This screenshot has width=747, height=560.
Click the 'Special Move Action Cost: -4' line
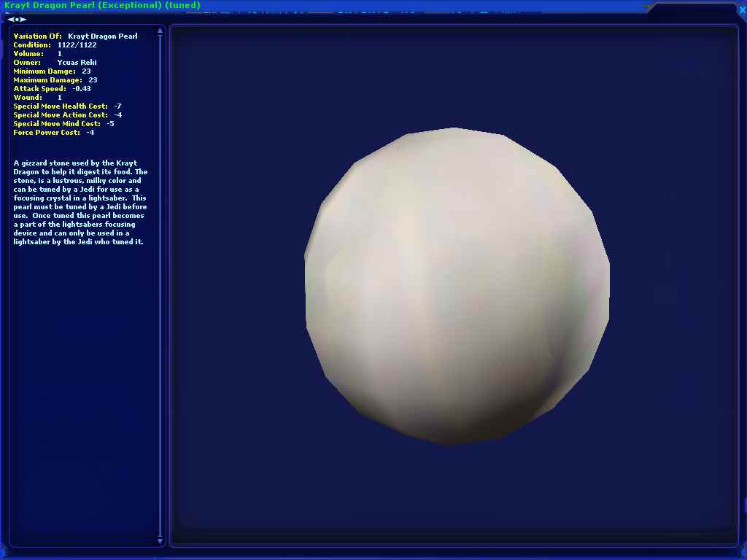(x=68, y=114)
